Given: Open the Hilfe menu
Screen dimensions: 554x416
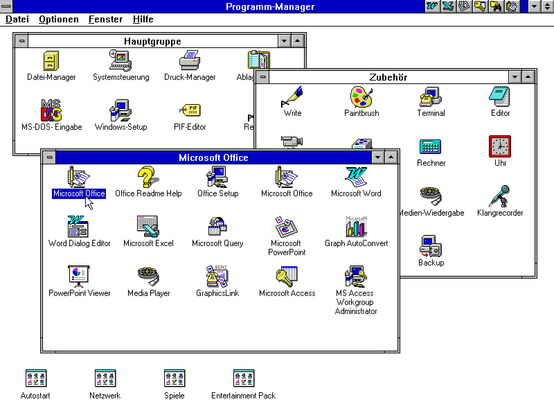Looking at the screenshot, I should 143,19.
